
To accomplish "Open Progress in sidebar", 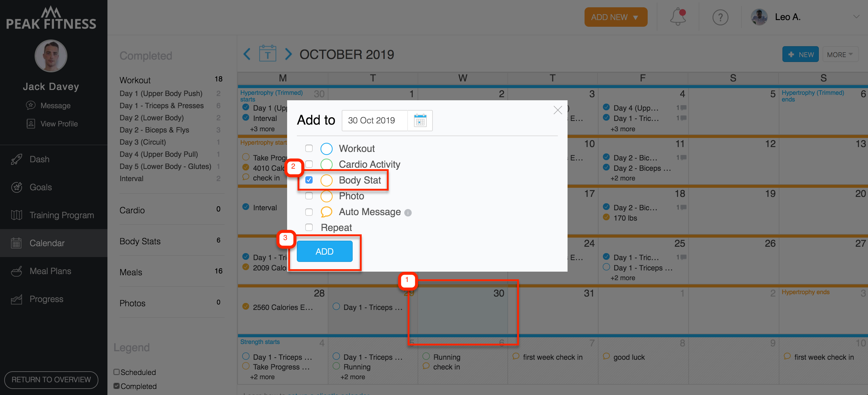I will pos(54,299).
